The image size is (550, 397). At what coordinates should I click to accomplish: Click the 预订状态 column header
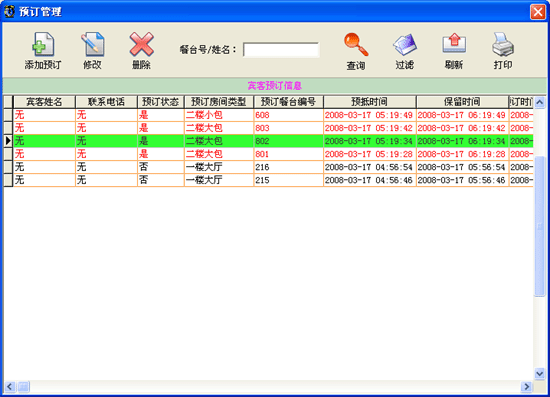pos(161,102)
